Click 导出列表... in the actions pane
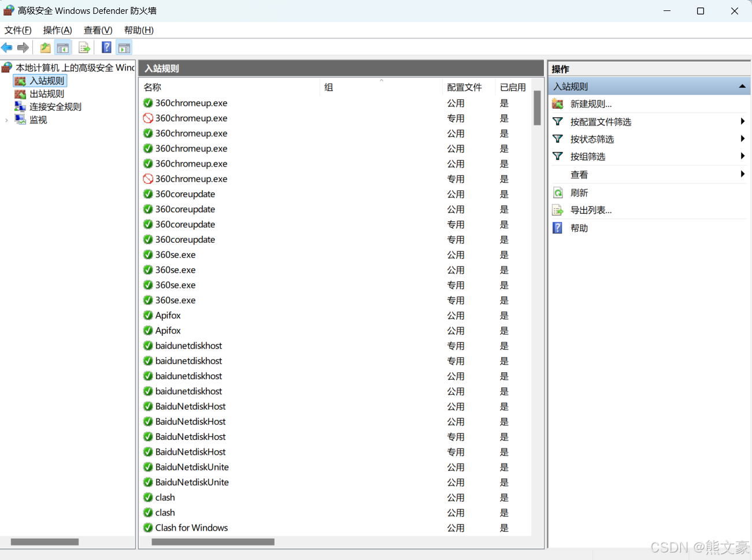 coord(591,210)
